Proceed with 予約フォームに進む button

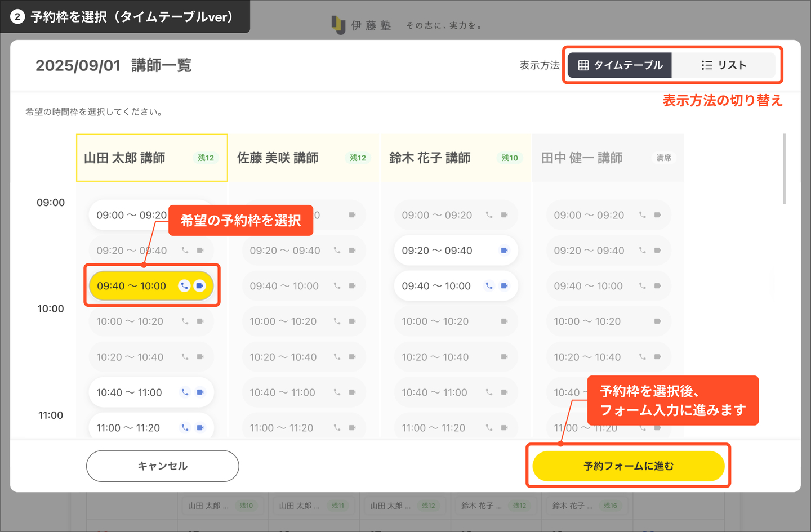(628, 466)
